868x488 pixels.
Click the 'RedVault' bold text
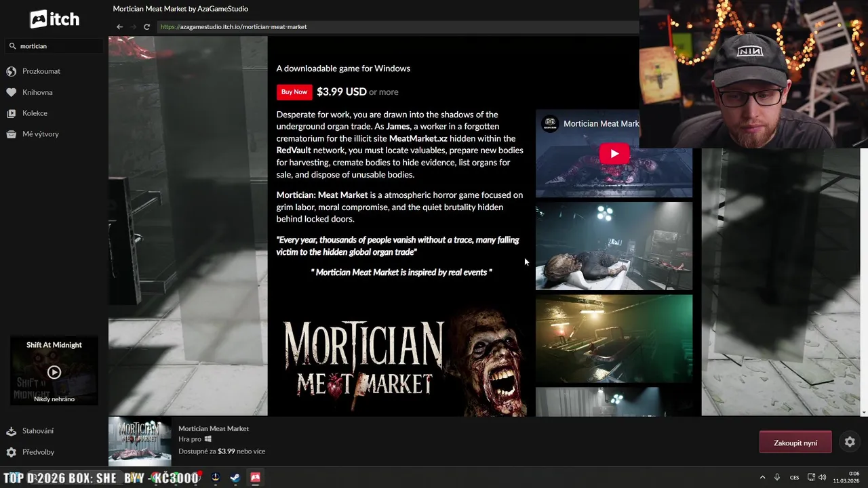click(x=294, y=150)
